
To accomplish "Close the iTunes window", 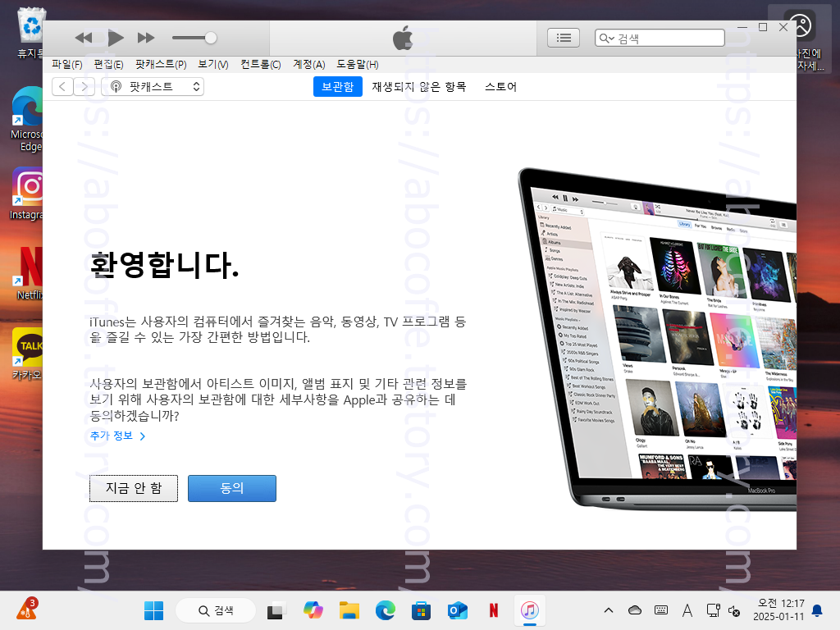I will (783, 27).
